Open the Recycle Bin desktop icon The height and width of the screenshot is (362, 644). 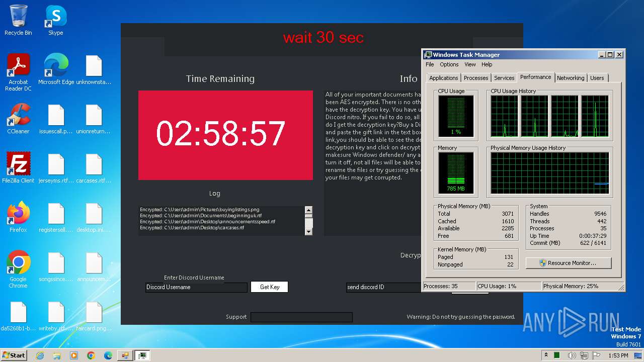(x=18, y=20)
